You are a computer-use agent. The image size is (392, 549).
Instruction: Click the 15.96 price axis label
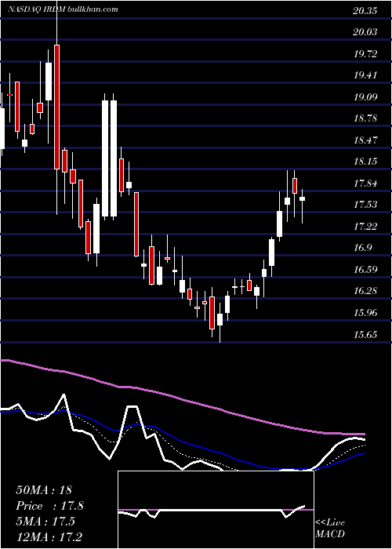[365, 312]
